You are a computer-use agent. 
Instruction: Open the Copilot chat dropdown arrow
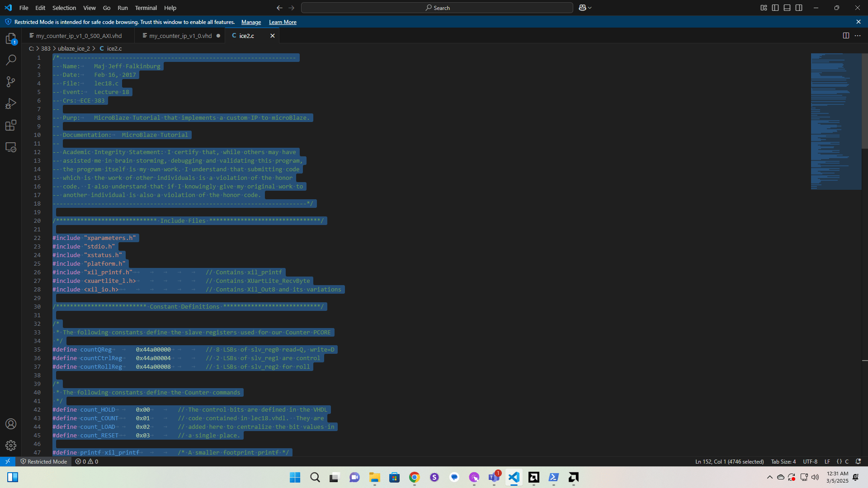[590, 8]
